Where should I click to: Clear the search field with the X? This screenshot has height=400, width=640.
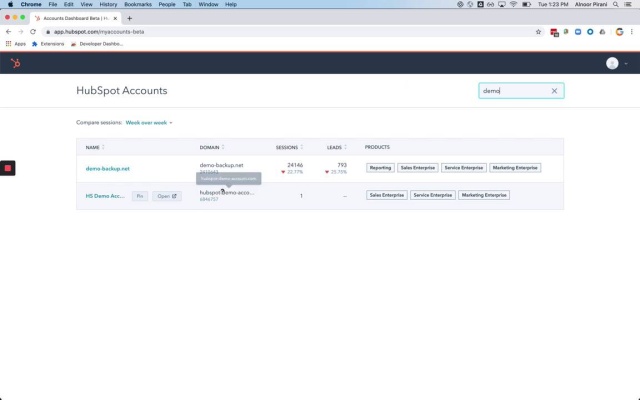point(554,91)
